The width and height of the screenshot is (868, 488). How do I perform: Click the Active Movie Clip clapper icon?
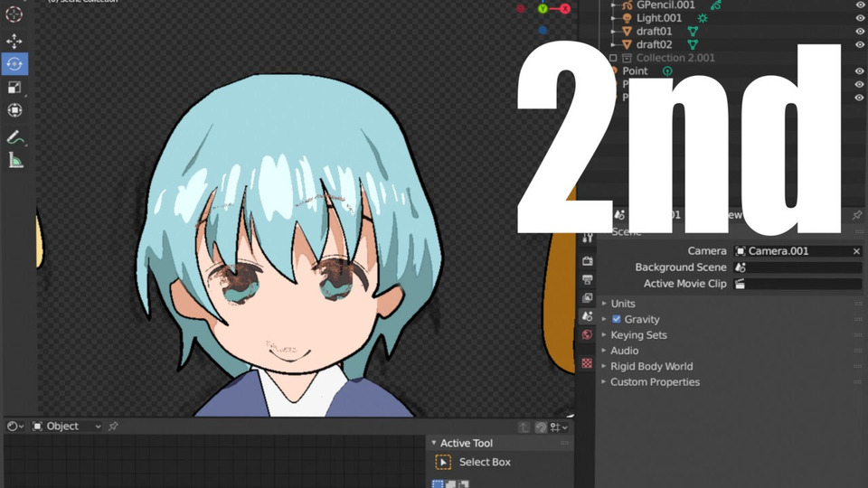[x=741, y=284]
